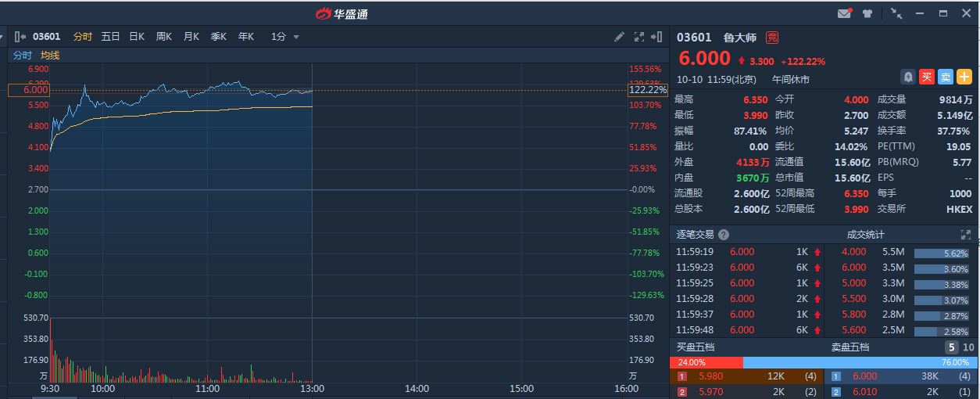Open the mail inbox envelope icon
Image resolution: width=980 pixels, height=399 pixels.
pos(844,13)
